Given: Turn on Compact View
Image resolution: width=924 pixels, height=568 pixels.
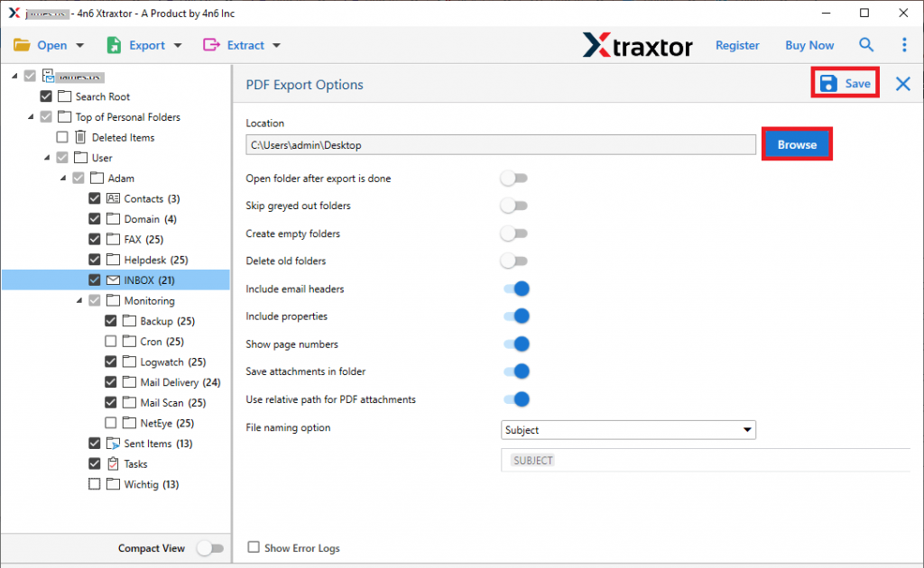Looking at the screenshot, I should point(211,547).
